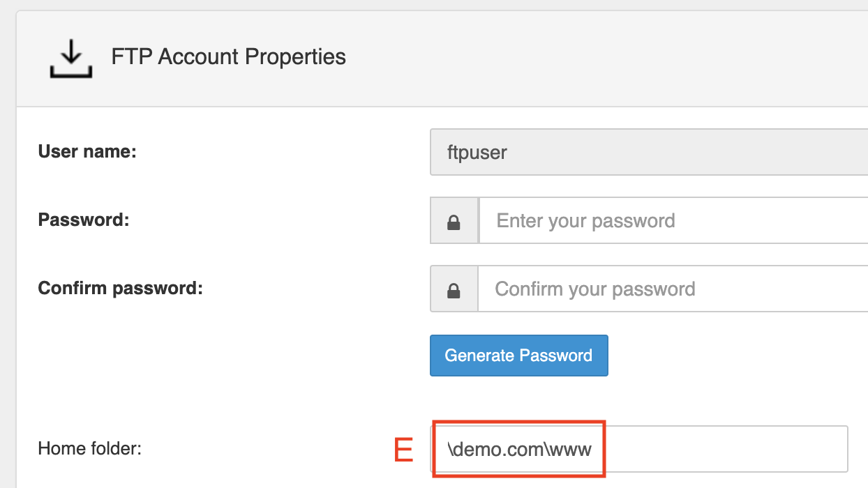The height and width of the screenshot is (488, 868).
Task: Click the lock icon beside Confirm password field
Action: pos(454,289)
